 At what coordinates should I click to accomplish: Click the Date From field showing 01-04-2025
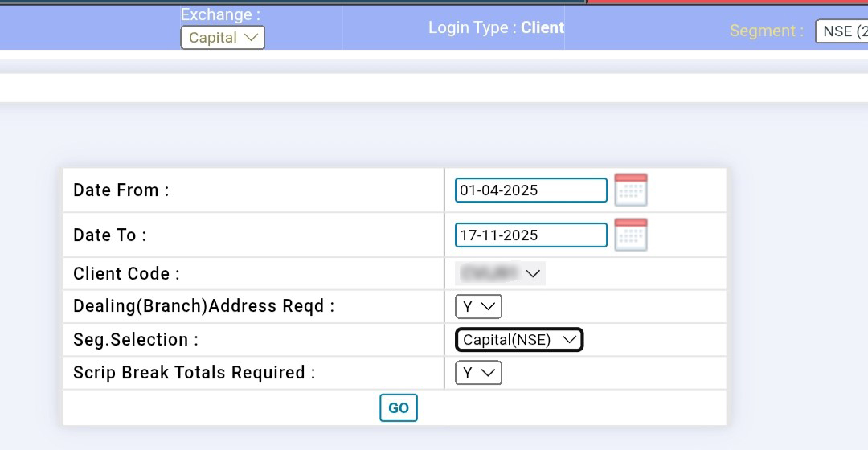click(x=530, y=190)
